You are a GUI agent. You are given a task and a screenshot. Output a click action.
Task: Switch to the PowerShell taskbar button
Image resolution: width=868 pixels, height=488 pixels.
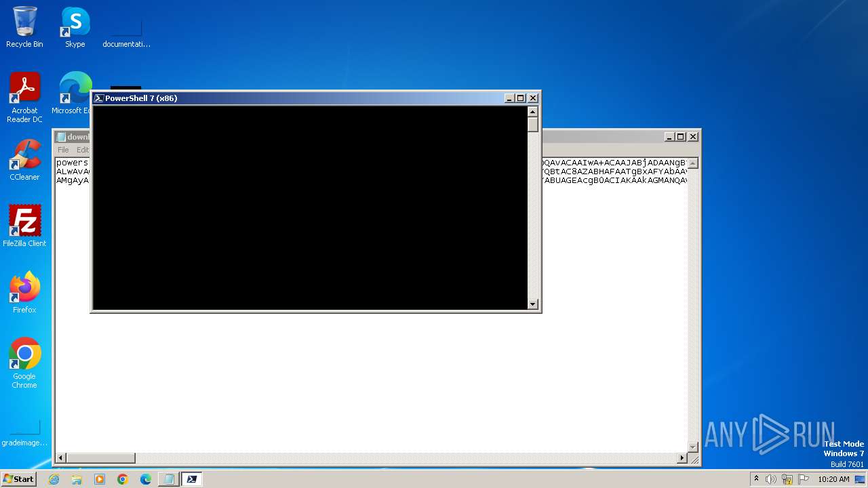[192, 479]
